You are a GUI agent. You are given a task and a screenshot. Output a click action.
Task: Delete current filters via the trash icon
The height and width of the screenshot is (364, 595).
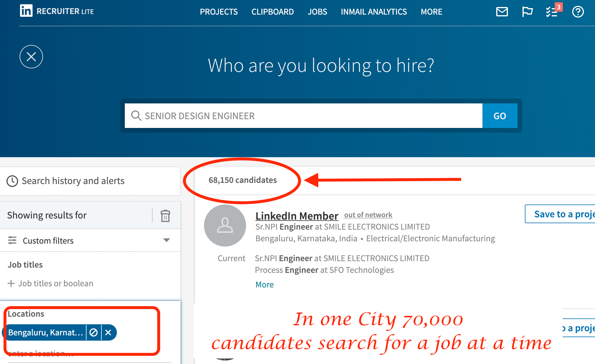(165, 216)
